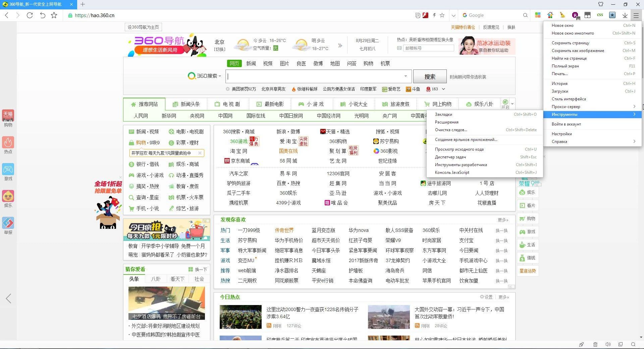
Task: Expand the 'Прокси-сервер' submenu
Action: point(593,107)
